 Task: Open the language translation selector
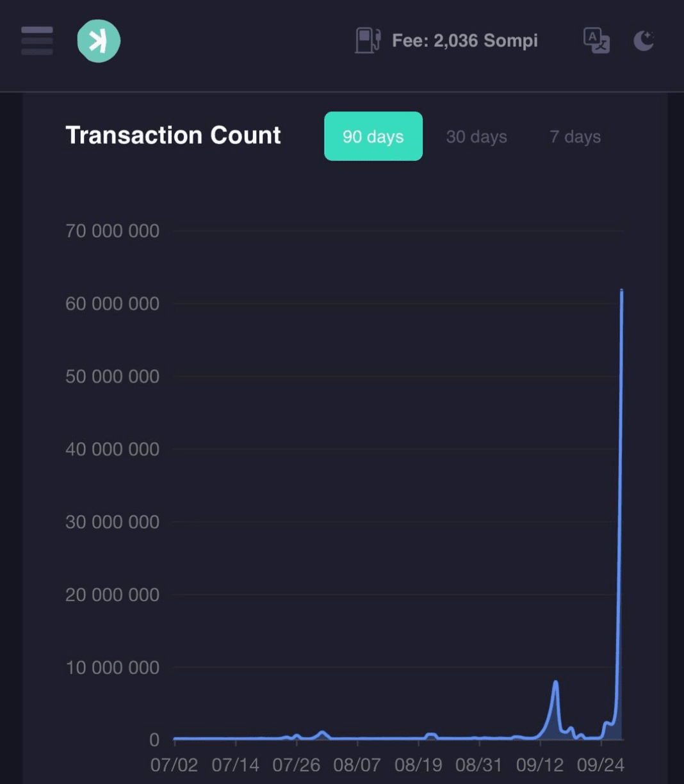596,41
